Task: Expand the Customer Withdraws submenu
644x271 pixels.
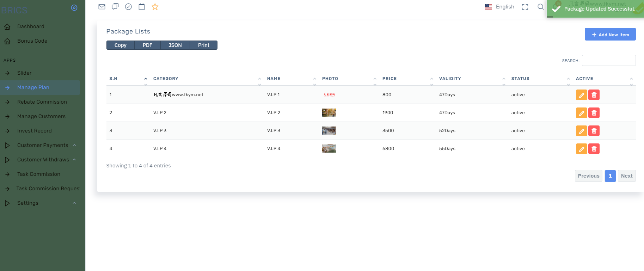Action: tap(43, 160)
